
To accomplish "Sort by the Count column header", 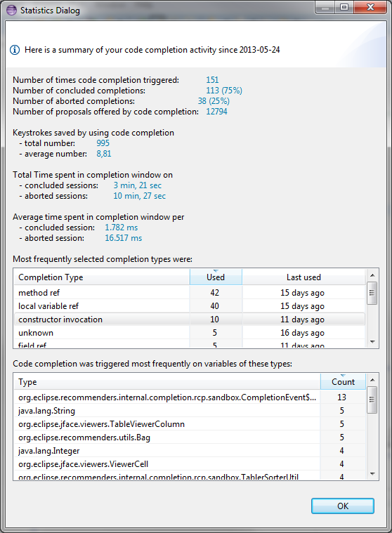I will [343, 382].
